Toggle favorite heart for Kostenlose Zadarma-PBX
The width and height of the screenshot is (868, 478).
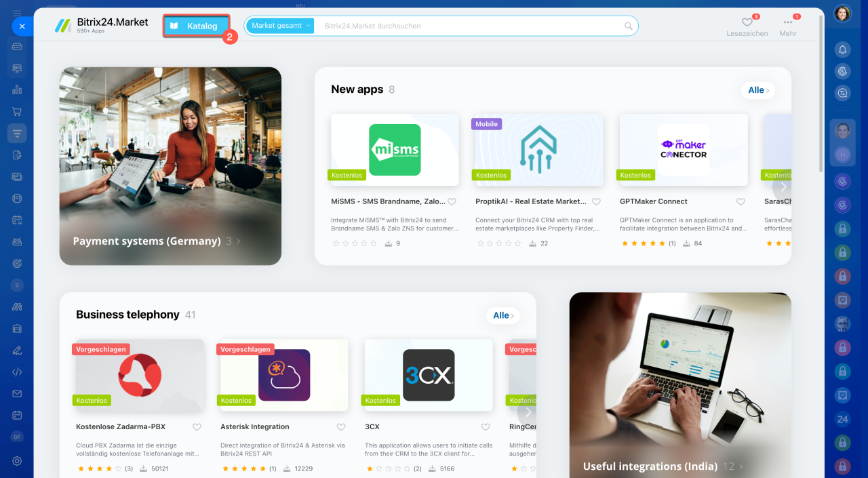pos(197,427)
